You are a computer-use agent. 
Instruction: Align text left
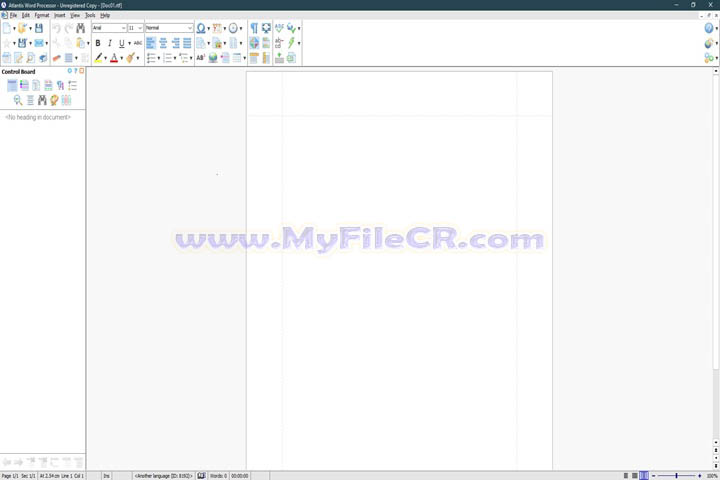tap(151, 43)
